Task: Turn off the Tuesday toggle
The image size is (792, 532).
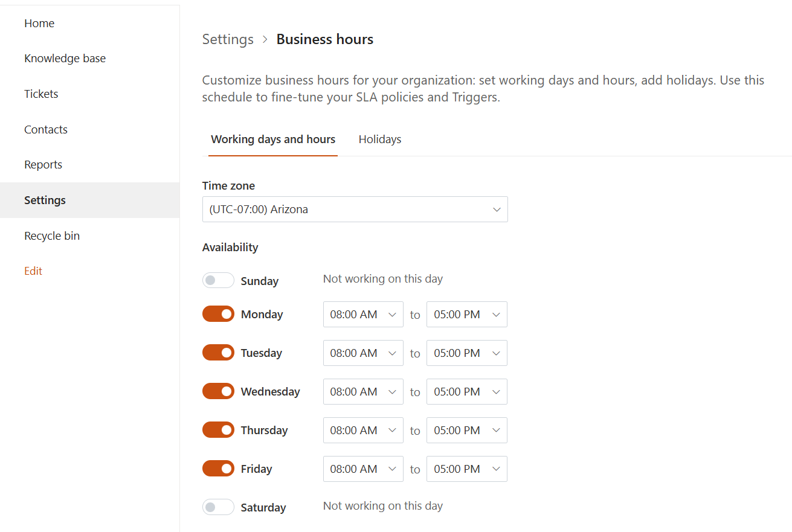Action: click(218, 353)
